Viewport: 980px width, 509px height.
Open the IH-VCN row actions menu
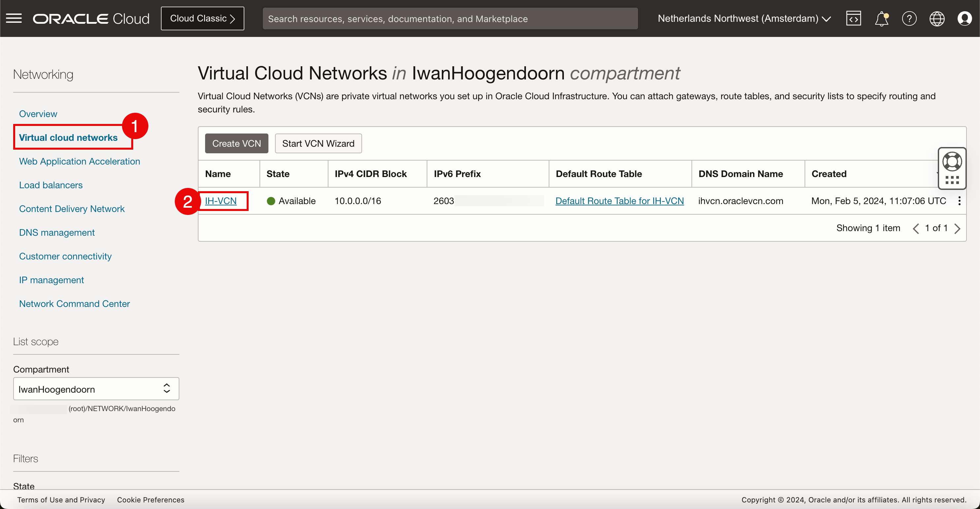click(x=960, y=201)
